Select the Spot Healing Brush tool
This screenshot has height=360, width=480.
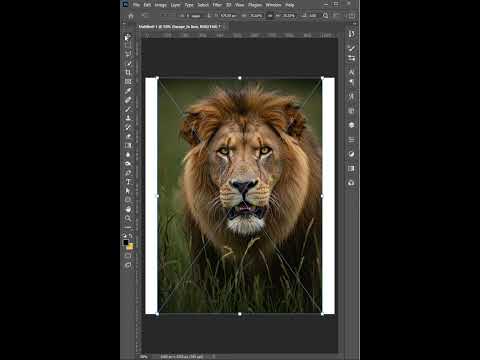128,100
